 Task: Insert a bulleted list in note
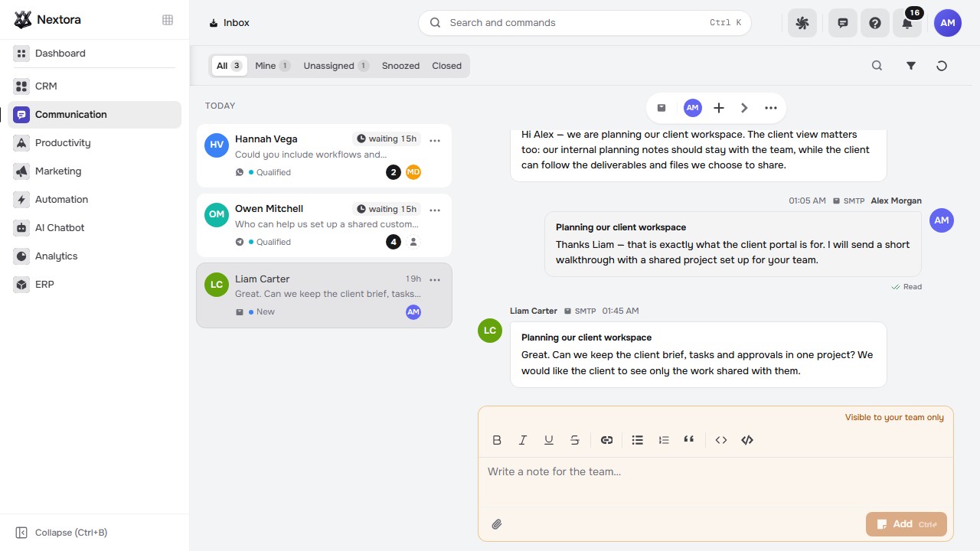click(638, 440)
